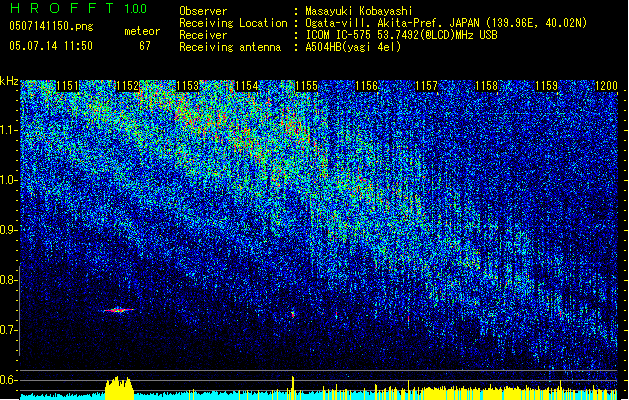Click the 1151 time marker

click(x=67, y=86)
